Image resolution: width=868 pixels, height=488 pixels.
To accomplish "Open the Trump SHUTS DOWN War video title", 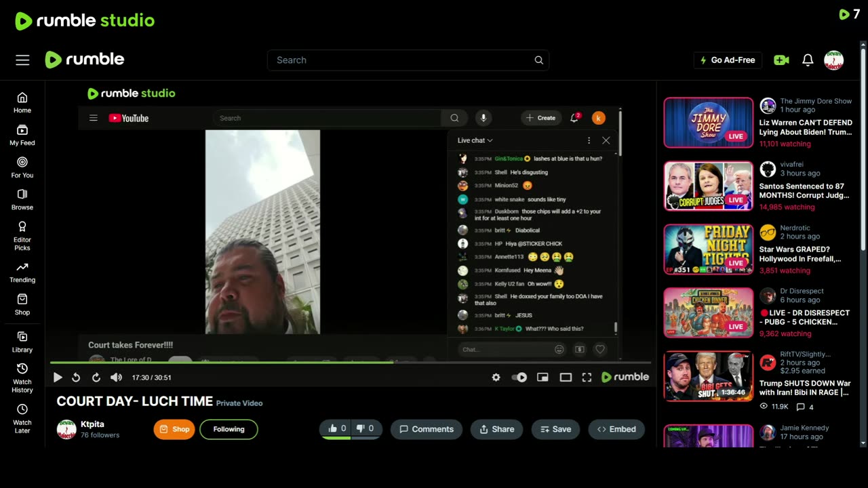I will click(805, 388).
